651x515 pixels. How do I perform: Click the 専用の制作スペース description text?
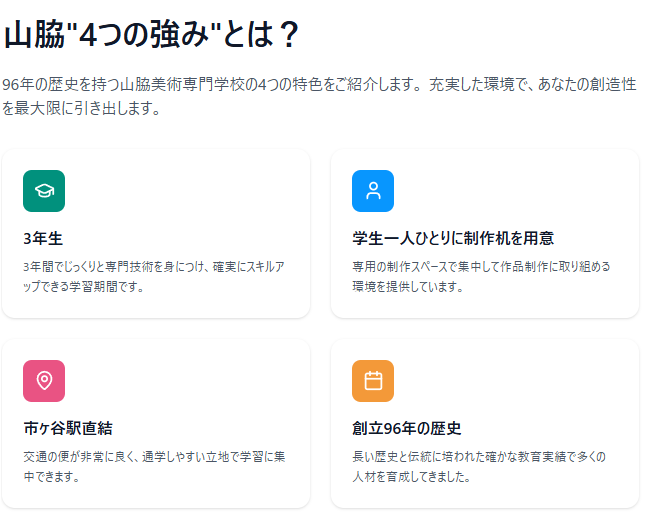[x=480, y=276]
